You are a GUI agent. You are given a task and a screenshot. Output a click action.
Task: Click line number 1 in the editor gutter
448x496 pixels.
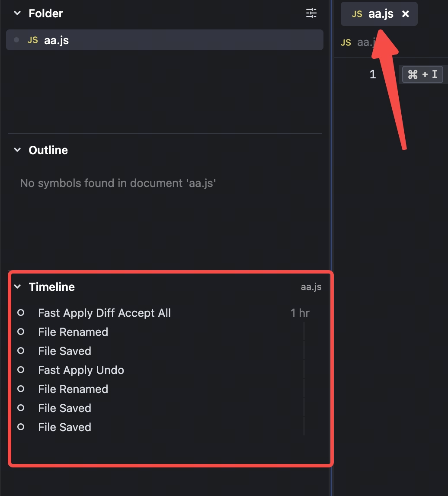pos(373,74)
